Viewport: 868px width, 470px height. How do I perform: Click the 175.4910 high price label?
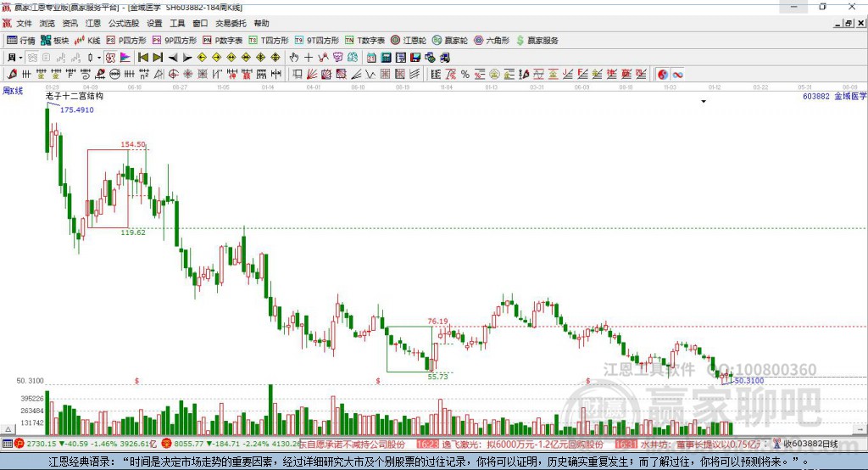[77, 109]
